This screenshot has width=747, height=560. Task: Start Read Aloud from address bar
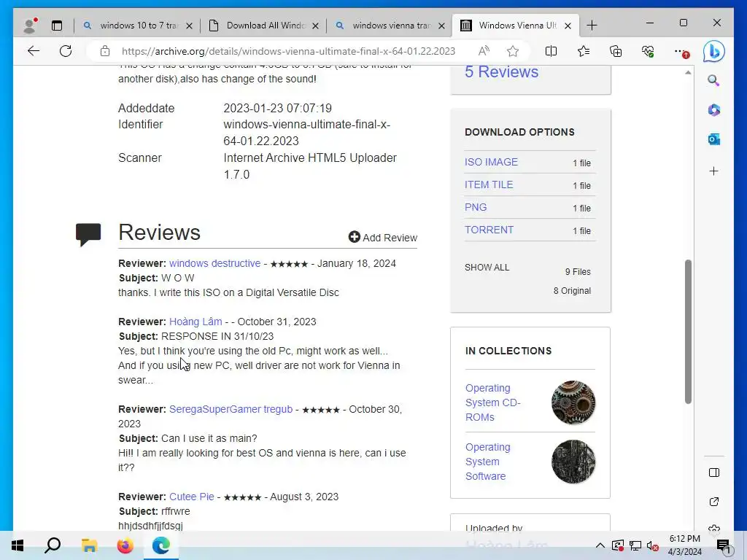[484, 51]
